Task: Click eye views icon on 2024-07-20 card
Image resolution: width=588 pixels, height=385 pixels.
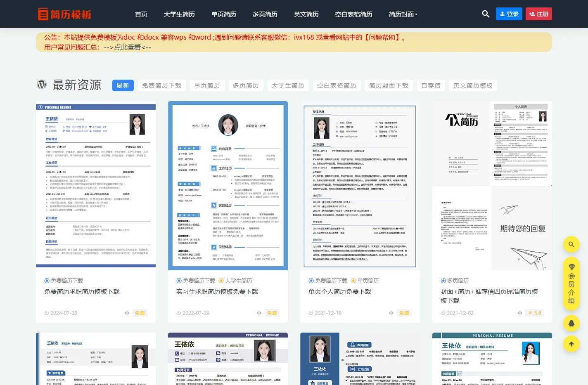Action: point(127,313)
